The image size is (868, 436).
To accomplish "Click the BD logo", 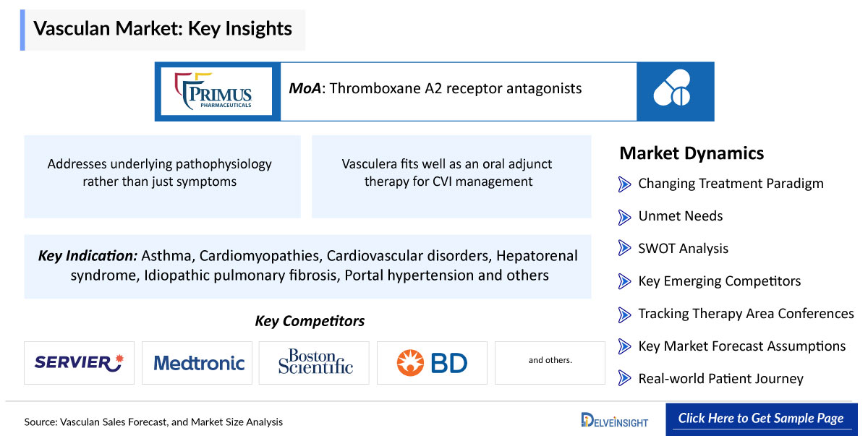I will coord(432,362).
